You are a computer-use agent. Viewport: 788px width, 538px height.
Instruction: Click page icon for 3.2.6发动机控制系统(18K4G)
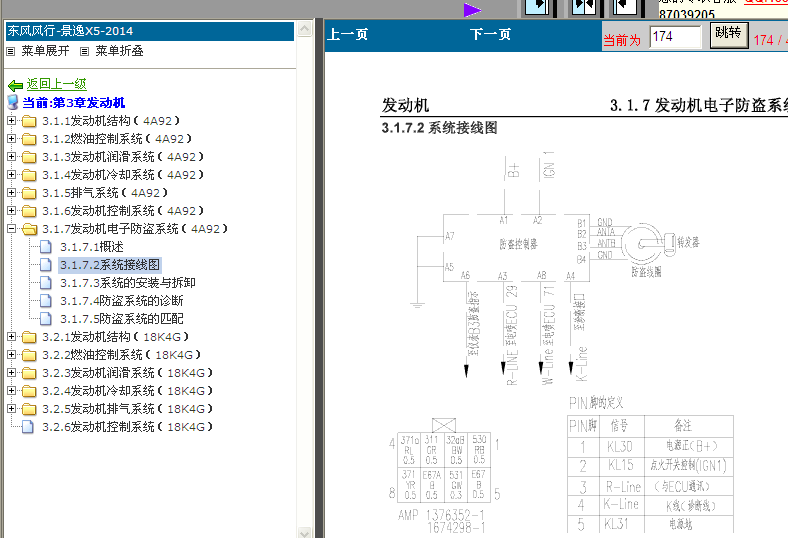pyautogui.click(x=28, y=427)
